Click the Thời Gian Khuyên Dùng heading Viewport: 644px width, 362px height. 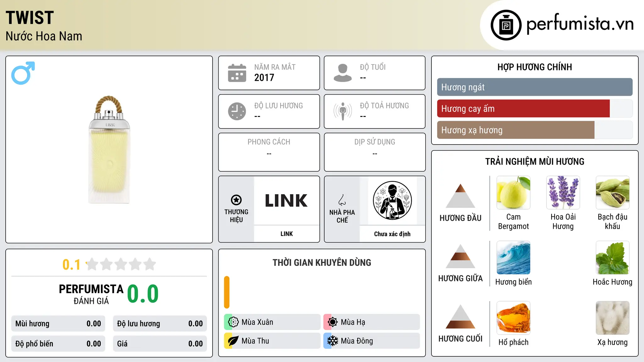coord(322,263)
